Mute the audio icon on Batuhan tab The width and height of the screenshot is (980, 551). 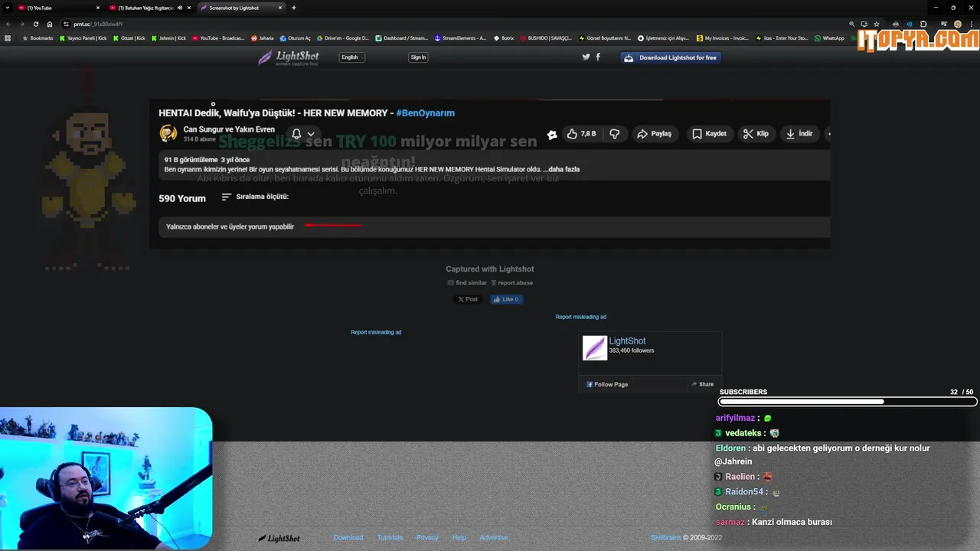[180, 8]
